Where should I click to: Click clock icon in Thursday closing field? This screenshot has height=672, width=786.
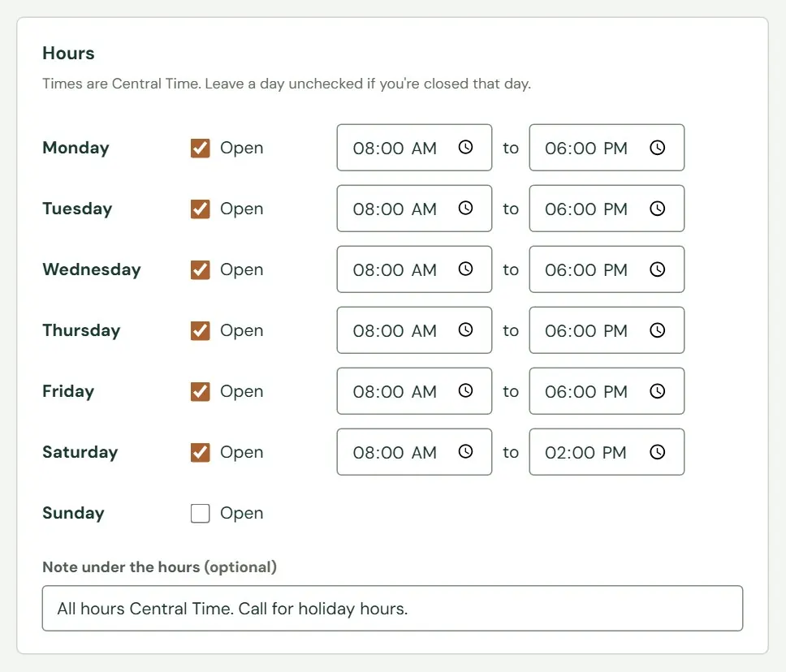[657, 330]
